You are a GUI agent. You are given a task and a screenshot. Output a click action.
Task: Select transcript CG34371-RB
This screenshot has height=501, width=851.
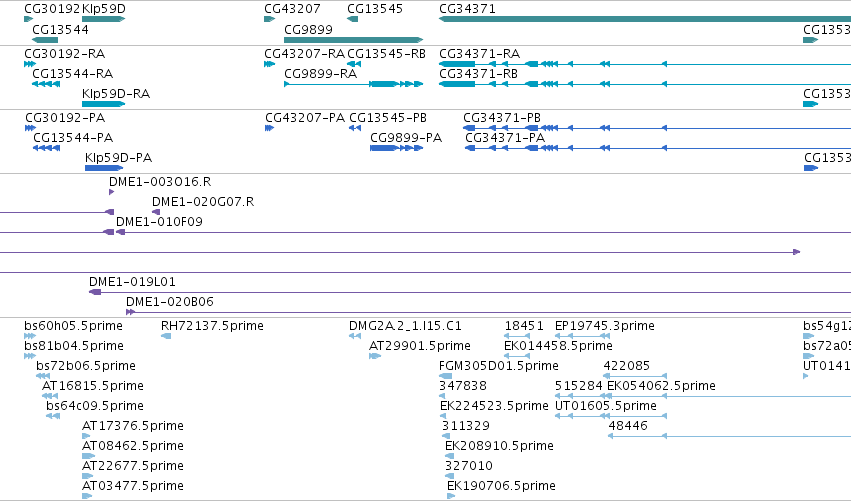pos(645,84)
